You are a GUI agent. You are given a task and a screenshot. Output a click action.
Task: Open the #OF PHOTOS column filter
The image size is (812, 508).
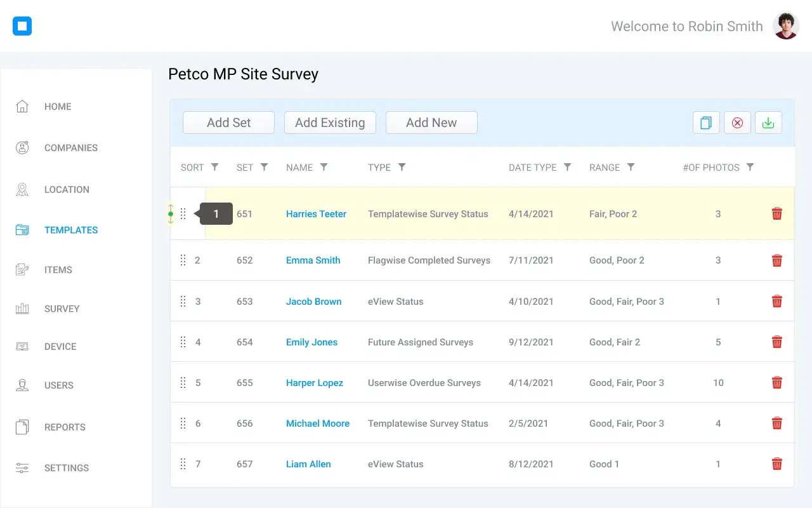(750, 167)
